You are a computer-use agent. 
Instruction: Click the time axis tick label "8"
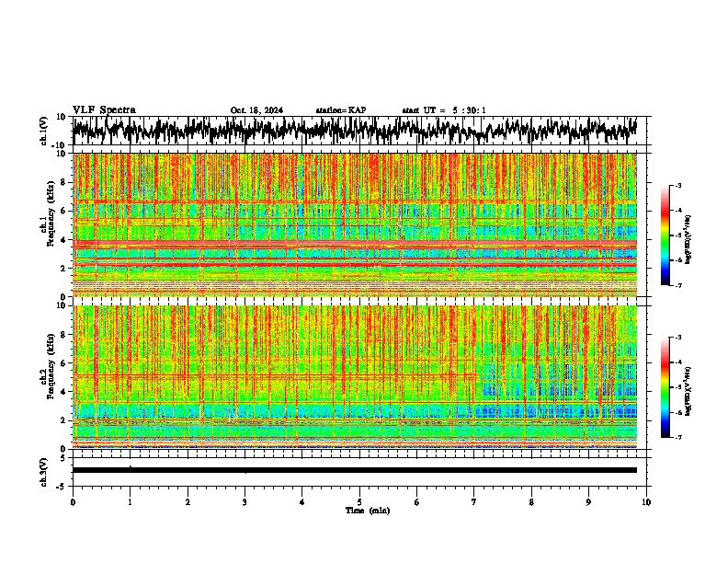531,502
